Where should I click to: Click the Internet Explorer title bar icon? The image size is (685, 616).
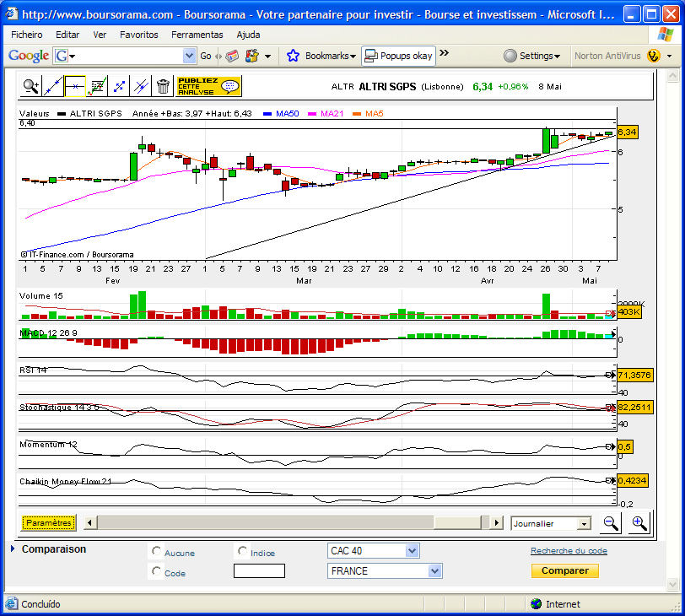(x=12, y=14)
